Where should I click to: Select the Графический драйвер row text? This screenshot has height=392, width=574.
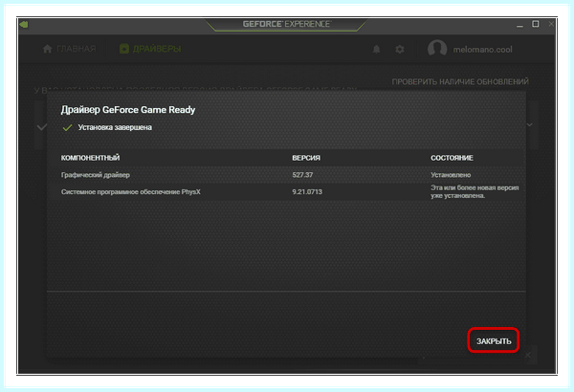click(x=95, y=175)
